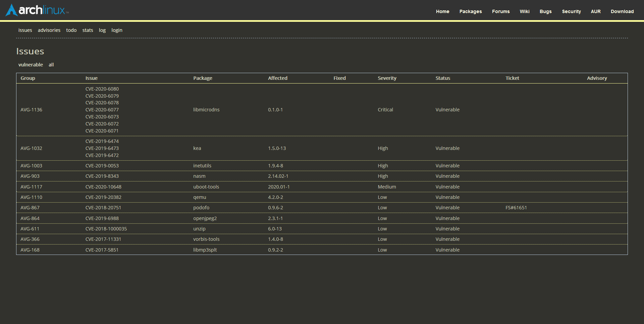Viewport: 644px width, 324px height.
Task: Select the advisories submenu link
Action: coord(49,30)
